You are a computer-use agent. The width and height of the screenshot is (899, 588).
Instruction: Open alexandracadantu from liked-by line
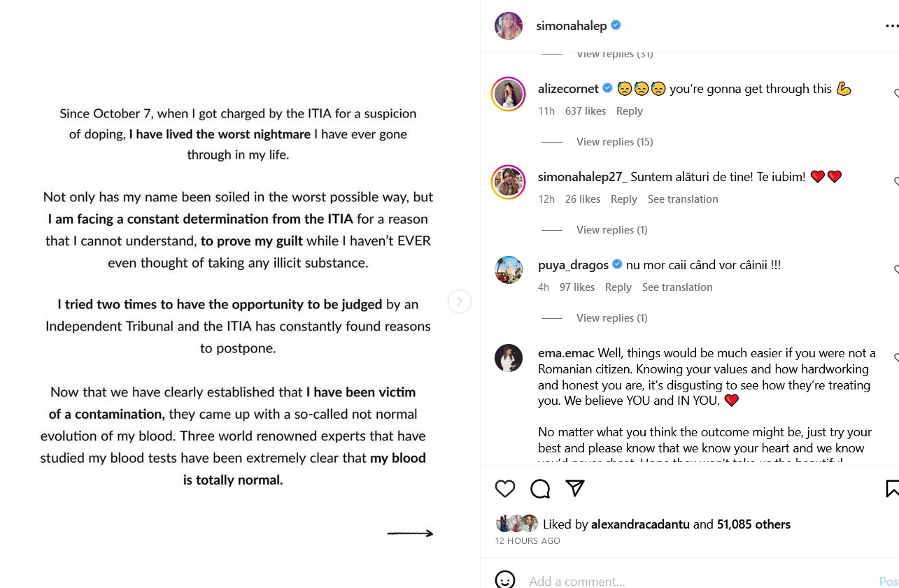[x=640, y=524]
